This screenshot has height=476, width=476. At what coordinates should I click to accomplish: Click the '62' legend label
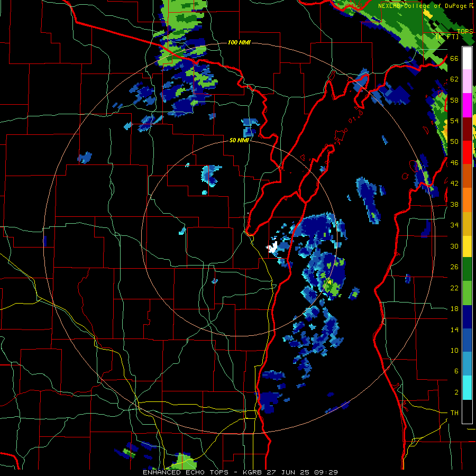coord(454,79)
